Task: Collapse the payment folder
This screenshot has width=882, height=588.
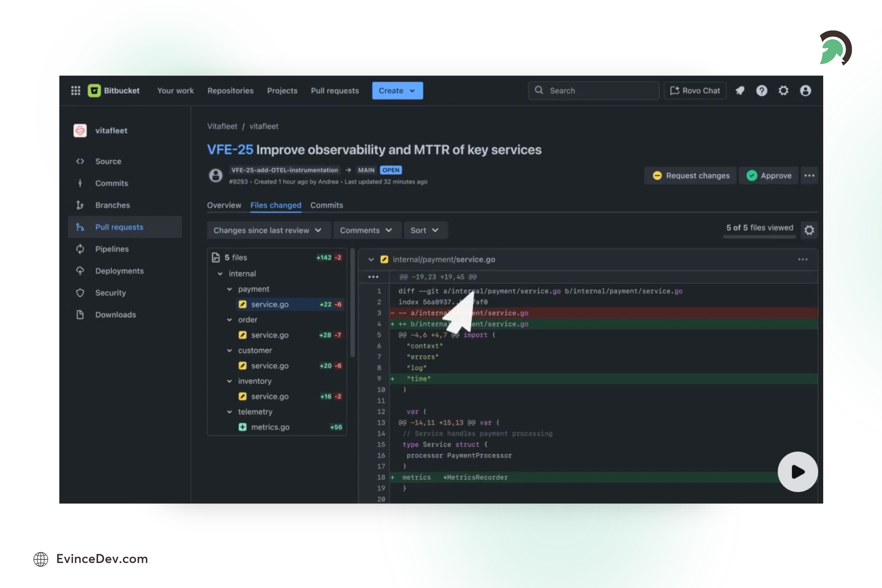Action: click(229, 289)
